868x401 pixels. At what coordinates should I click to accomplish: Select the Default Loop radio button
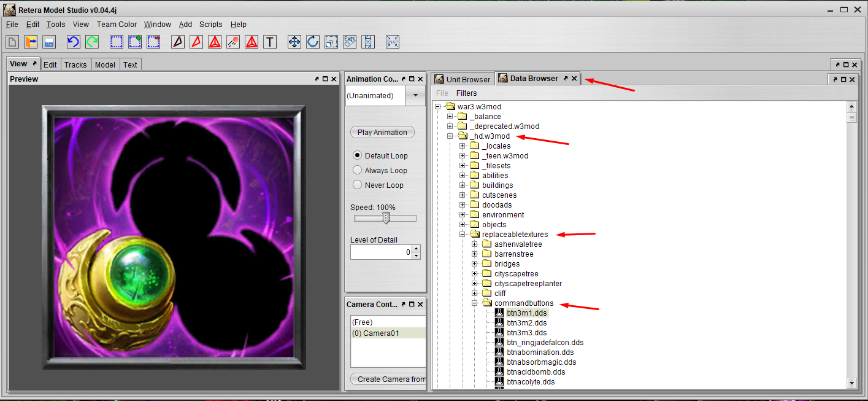pos(358,155)
